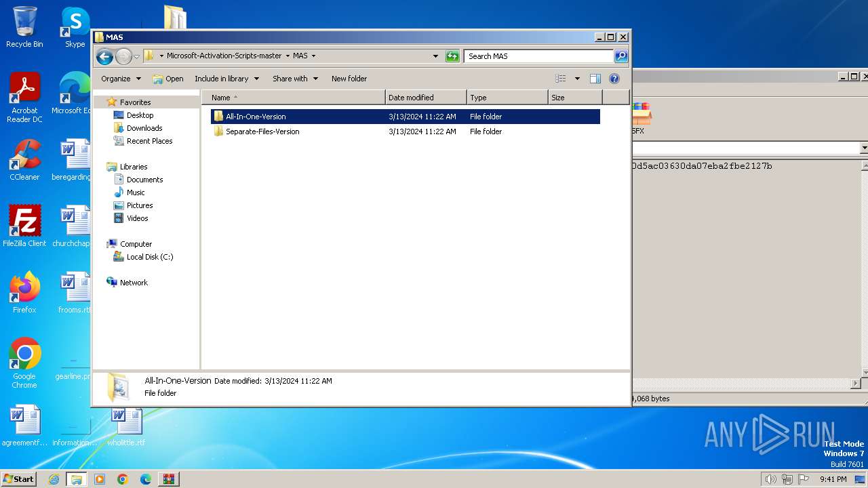Screen dimensions: 868x488
Task: Click the New folder button
Action: tap(349, 79)
